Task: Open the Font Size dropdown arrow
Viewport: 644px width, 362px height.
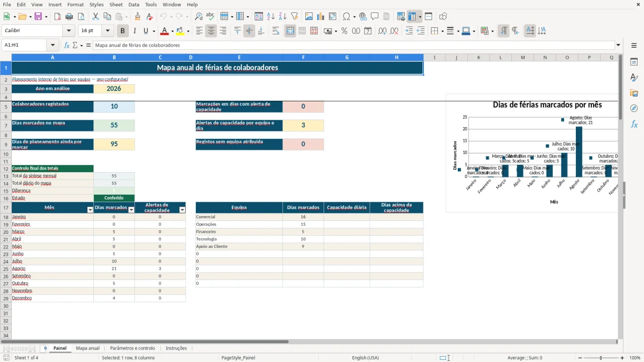Action: point(108,31)
